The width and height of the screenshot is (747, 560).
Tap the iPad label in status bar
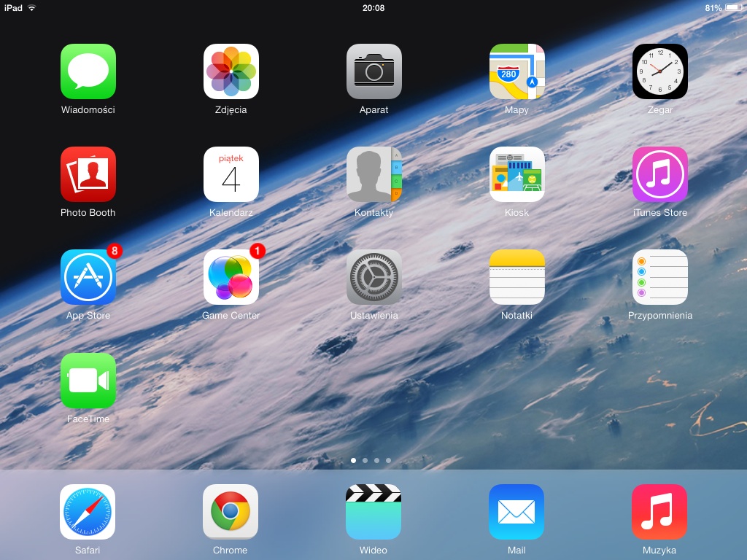coord(13,8)
